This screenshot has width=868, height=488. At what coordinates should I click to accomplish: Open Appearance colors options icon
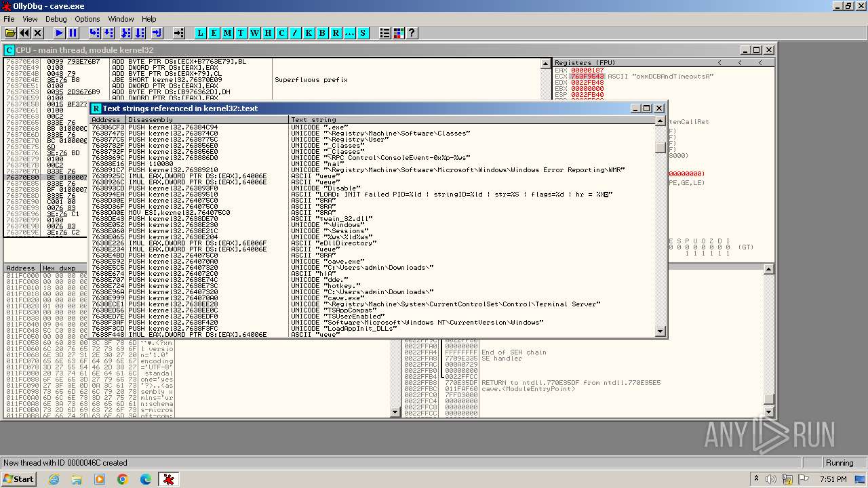pyautogui.click(x=399, y=33)
